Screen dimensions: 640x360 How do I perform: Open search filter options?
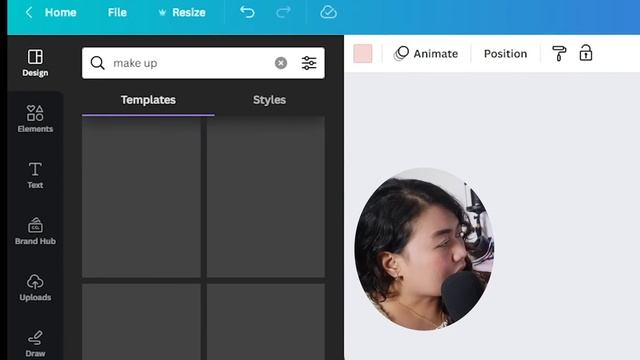pos(309,63)
